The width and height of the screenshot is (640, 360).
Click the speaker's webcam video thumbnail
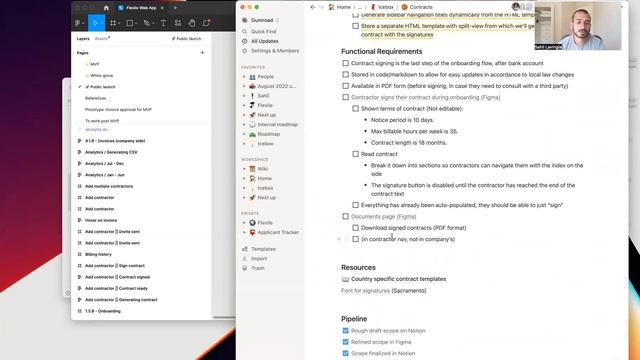[x=578, y=27]
